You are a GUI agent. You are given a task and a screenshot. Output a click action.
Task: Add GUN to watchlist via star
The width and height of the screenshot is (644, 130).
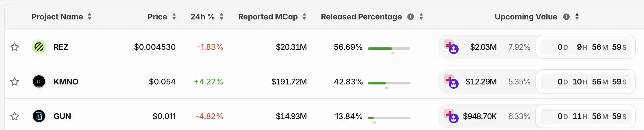(15, 116)
